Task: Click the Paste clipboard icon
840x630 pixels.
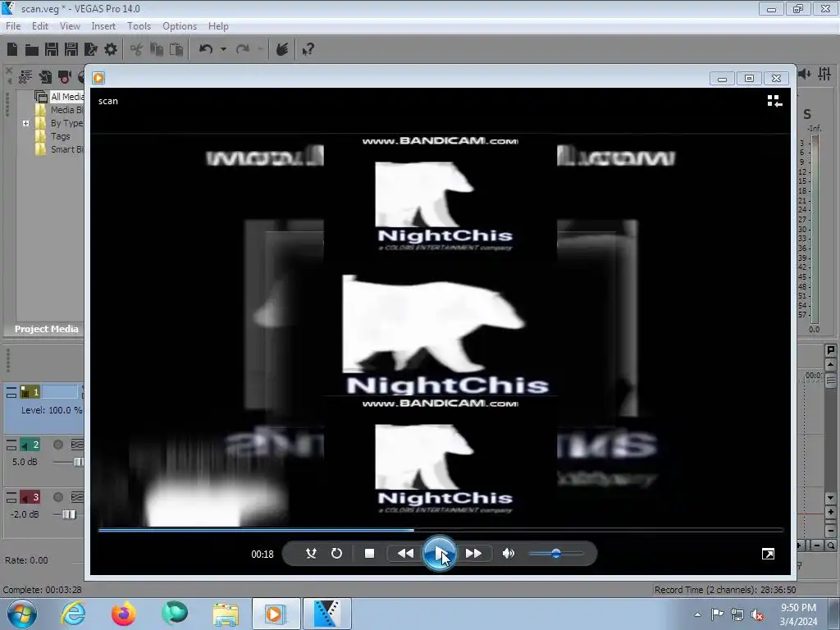Action: [176, 49]
